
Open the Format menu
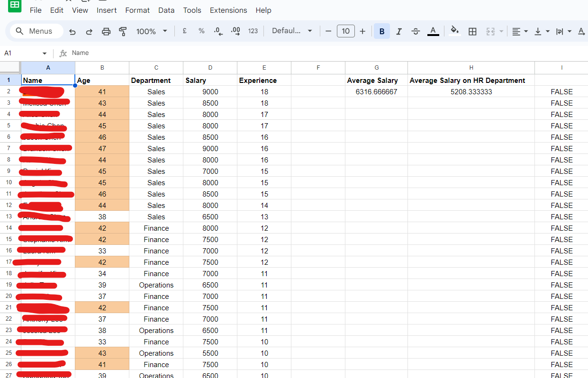[x=137, y=10]
